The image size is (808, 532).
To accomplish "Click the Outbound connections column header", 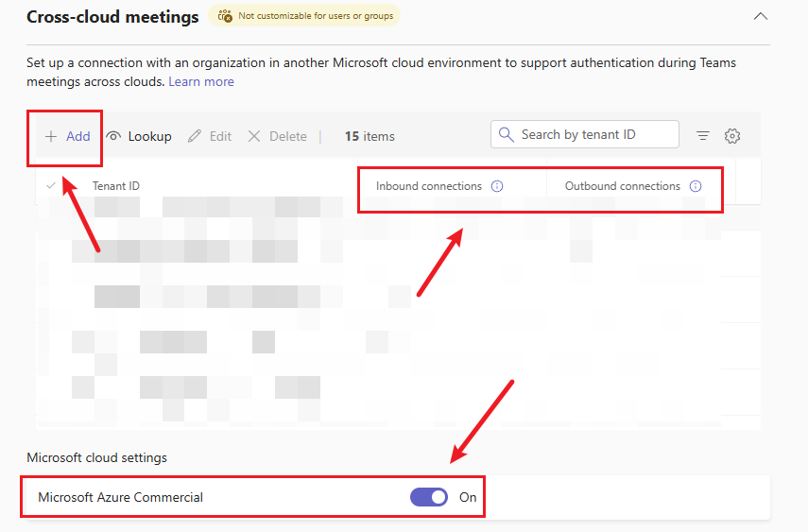I will 623,186.
